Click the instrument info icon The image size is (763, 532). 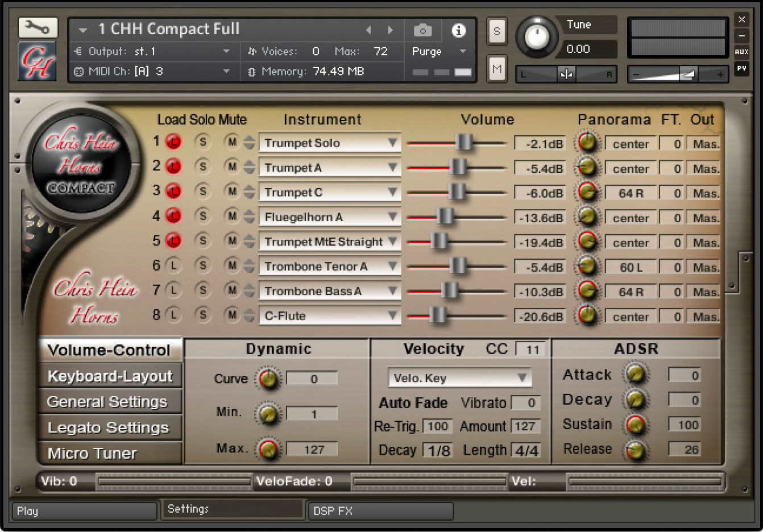pos(458,30)
